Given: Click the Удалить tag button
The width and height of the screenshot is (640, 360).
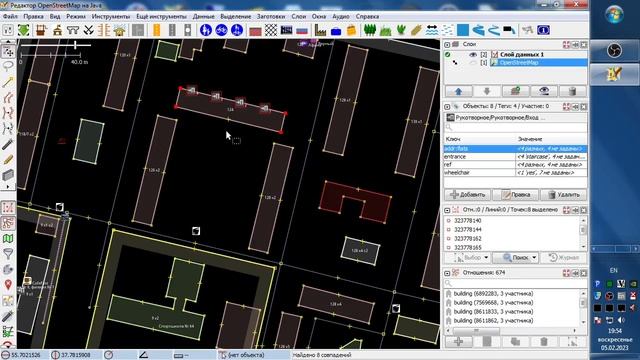Looking at the screenshot, I should coord(563,195).
